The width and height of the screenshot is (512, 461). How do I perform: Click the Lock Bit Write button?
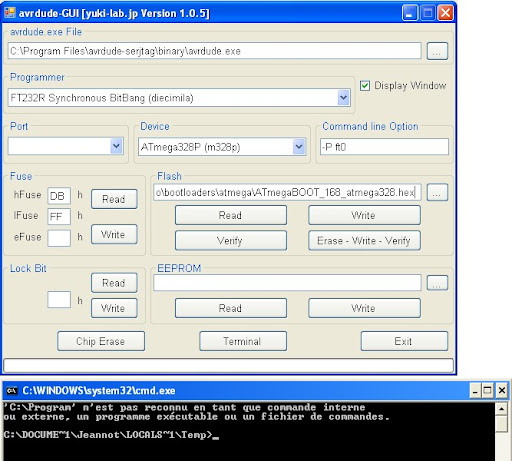click(114, 308)
